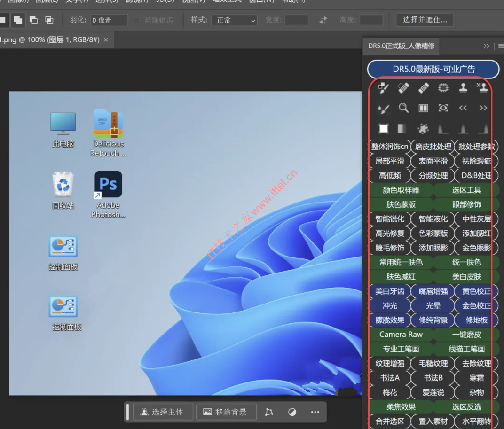Click the 高度 input field

pyautogui.click(x=371, y=20)
